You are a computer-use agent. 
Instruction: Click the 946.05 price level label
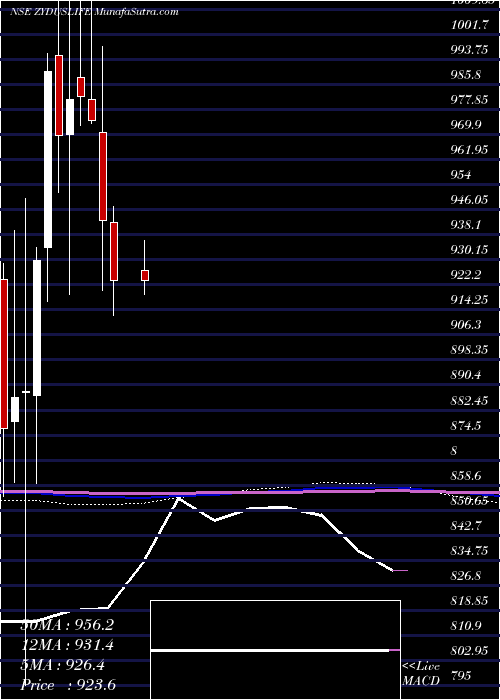tap(469, 200)
